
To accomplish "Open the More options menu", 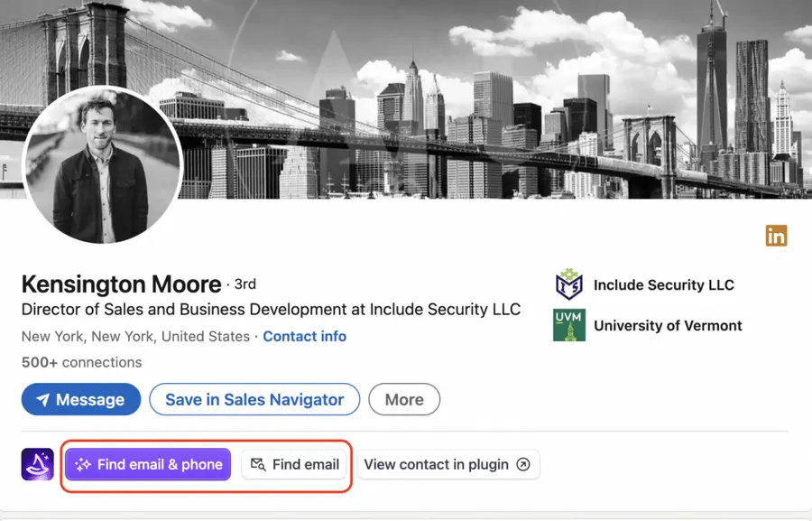I will (x=404, y=399).
